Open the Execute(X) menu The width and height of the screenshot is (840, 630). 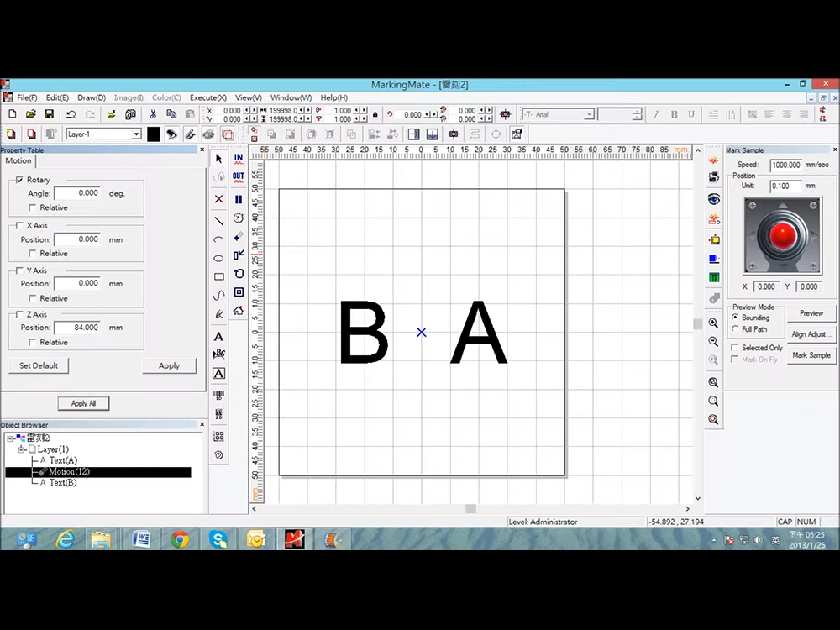[207, 98]
